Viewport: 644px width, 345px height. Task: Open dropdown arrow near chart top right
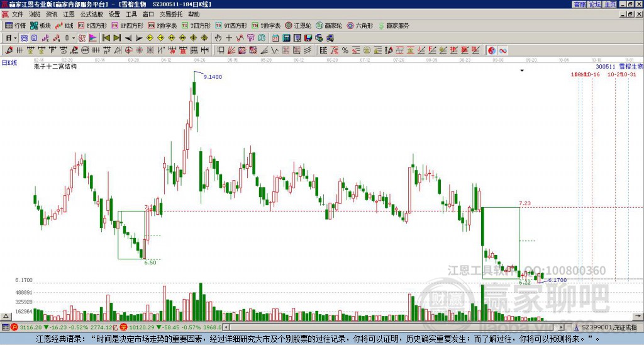[521, 71]
